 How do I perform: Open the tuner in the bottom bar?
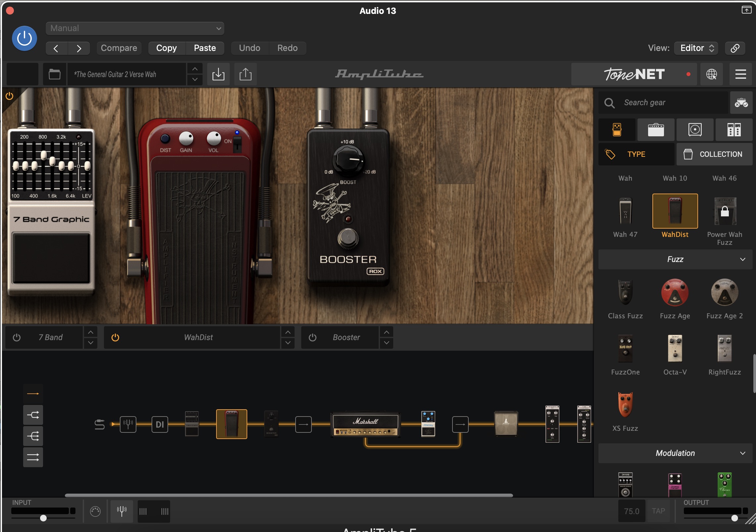[x=122, y=511]
